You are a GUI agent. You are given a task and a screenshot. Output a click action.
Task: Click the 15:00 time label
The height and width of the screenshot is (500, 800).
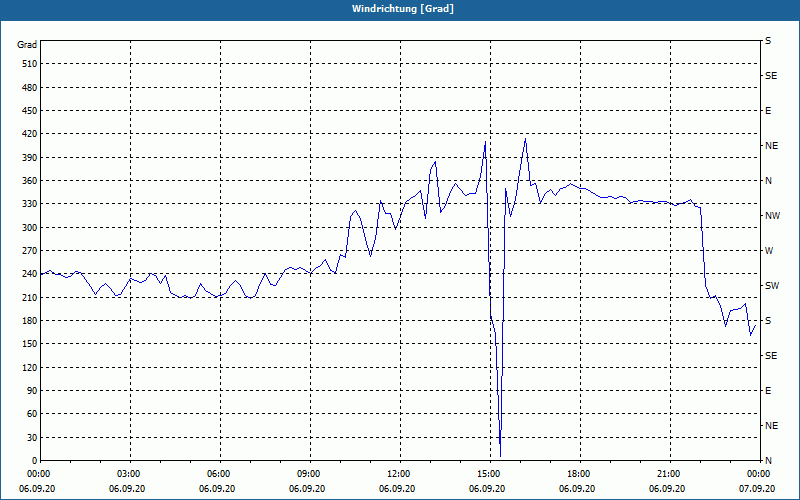tap(490, 474)
